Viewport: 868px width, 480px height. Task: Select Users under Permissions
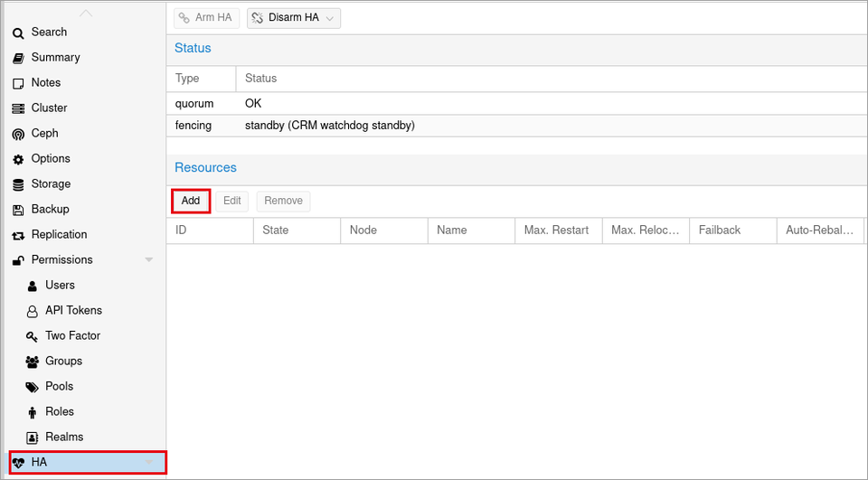point(85,285)
